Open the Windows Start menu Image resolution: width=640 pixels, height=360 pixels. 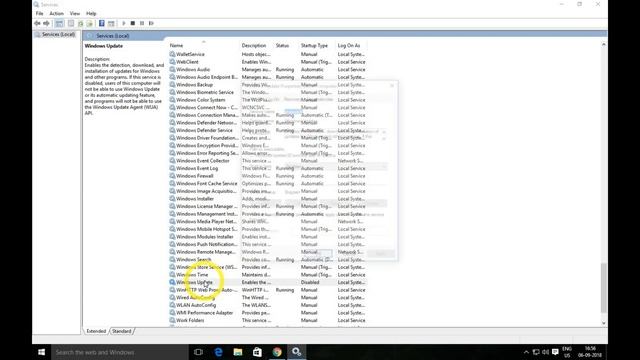42,352
